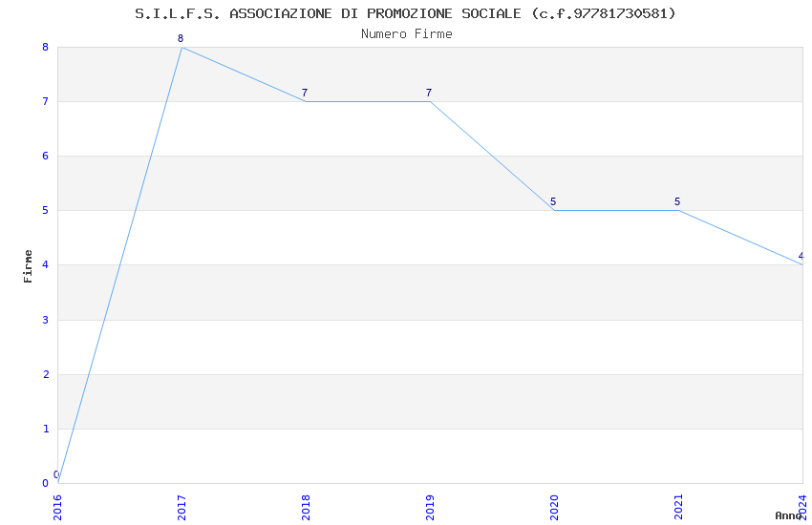Click the y-axis tick value 8
Image resolution: width=812 pixels, height=525 pixels.
coord(46,47)
